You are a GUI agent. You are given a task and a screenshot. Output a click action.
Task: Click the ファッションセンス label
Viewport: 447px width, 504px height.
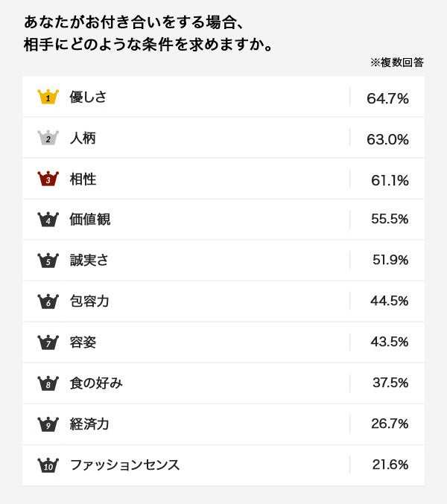(x=124, y=465)
